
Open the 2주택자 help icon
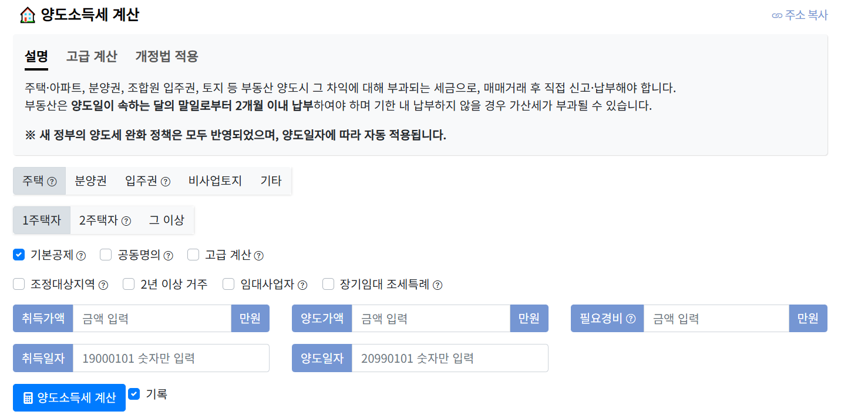pyautogui.click(x=127, y=219)
